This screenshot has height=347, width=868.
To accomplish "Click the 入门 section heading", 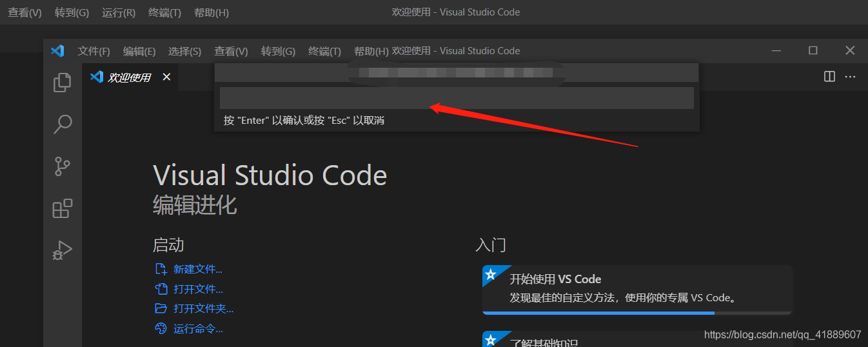I will (x=491, y=245).
